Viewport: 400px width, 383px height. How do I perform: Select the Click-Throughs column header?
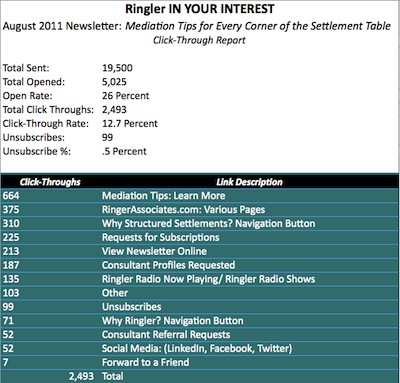[50, 182]
